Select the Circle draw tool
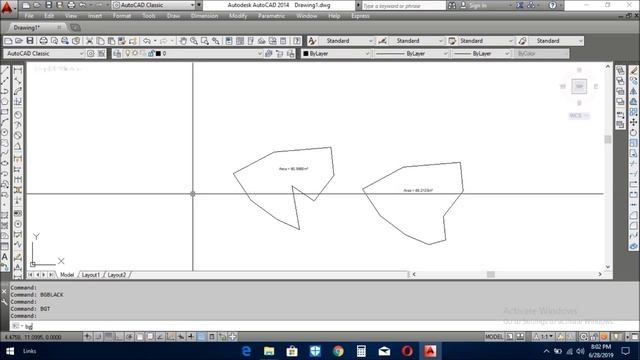Image resolution: width=640 pixels, height=360 pixels. pyautogui.click(x=5, y=132)
